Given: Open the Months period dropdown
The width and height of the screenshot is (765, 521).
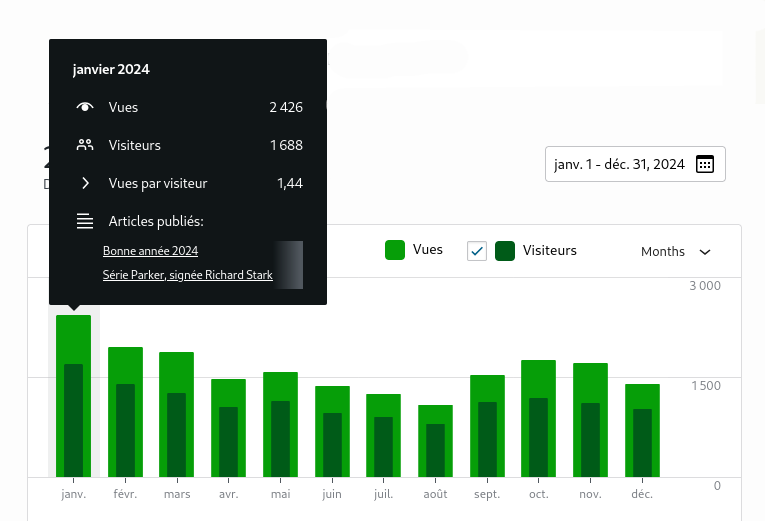Looking at the screenshot, I should (675, 252).
